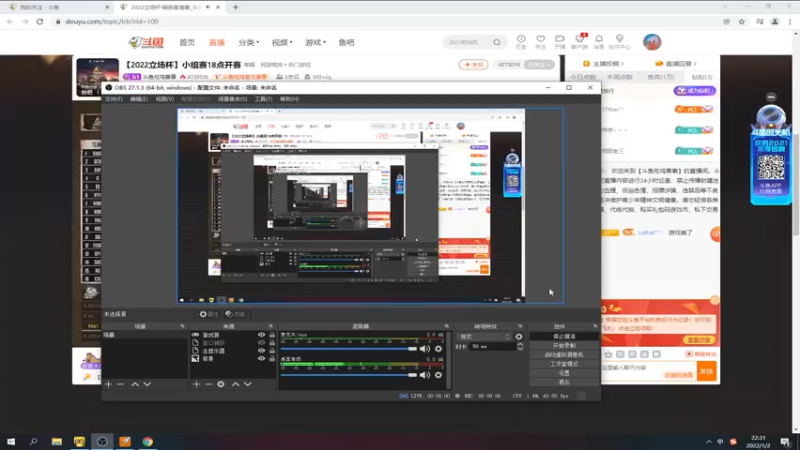
Task: Open the OBS Studio taskbar icon
Action: [102, 441]
